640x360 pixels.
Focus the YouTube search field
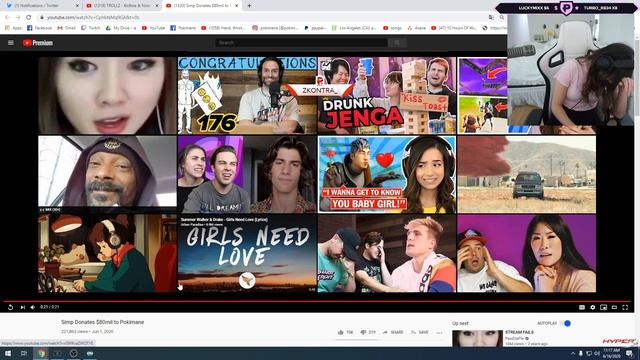[x=301, y=42]
